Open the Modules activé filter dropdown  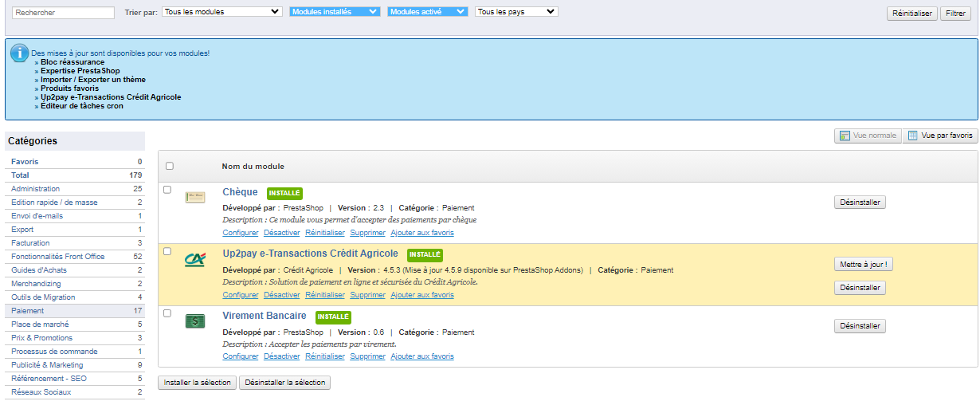pyautogui.click(x=428, y=12)
